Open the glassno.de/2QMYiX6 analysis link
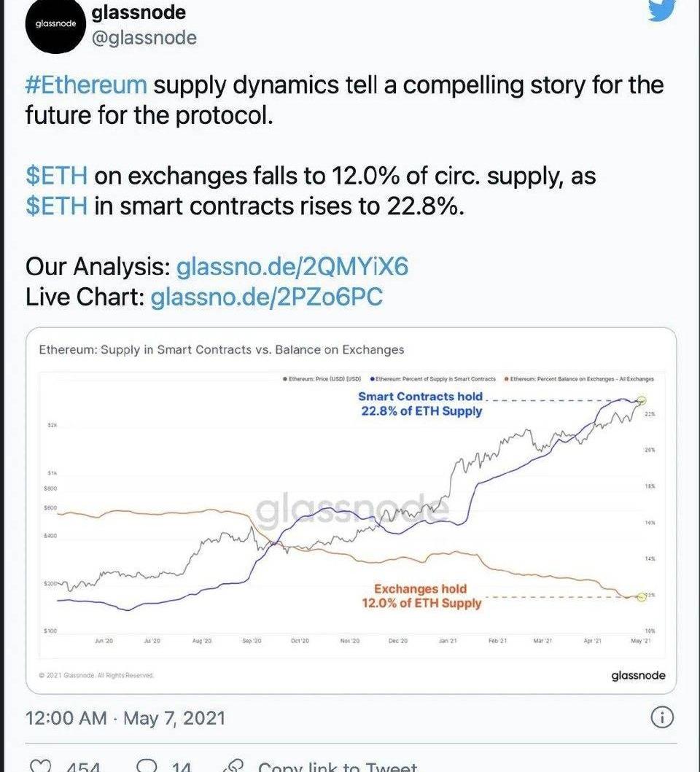 coord(292,267)
